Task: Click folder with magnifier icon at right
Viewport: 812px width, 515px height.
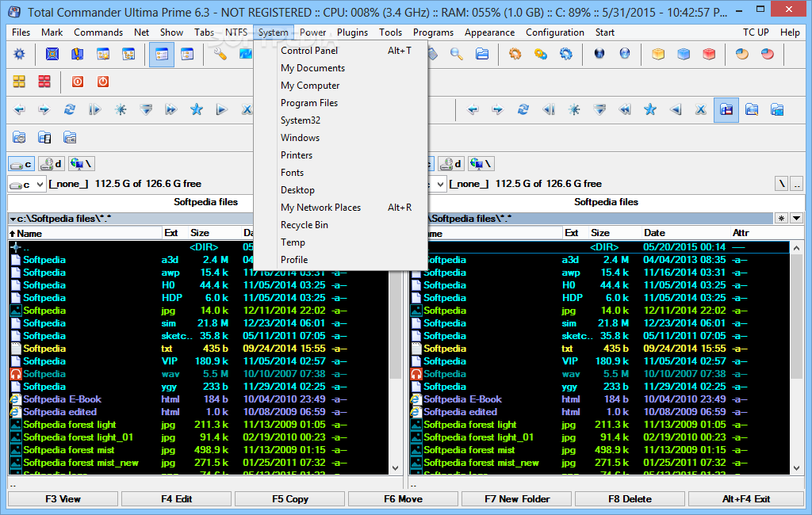Action: pyautogui.click(x=752, y=109)
